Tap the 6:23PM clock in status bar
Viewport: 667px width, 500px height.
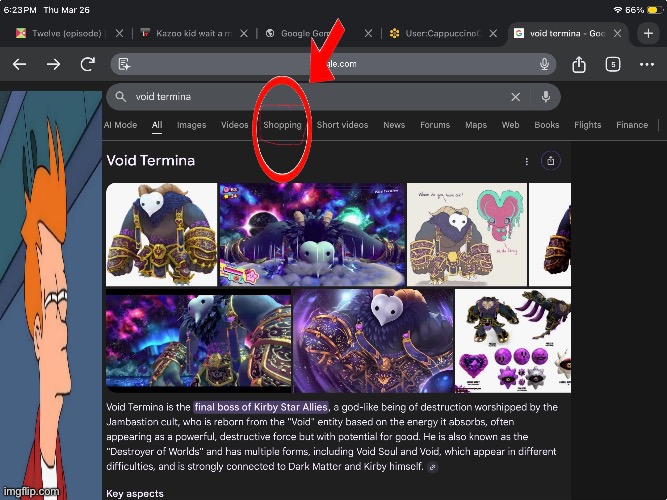[20, 10]
